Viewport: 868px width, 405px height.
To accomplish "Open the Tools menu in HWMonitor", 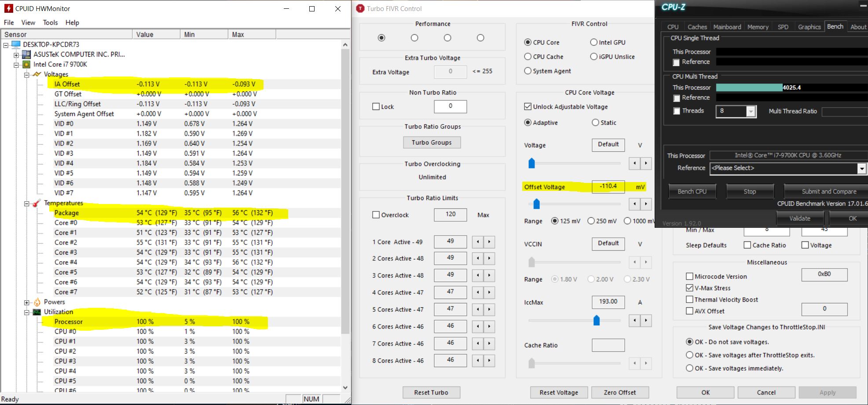I will (x=50, y=22).
